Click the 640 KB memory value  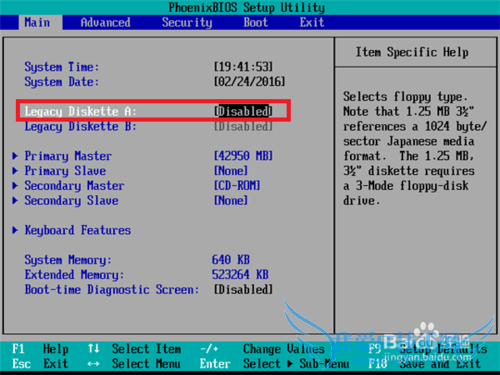click(231, 260)
